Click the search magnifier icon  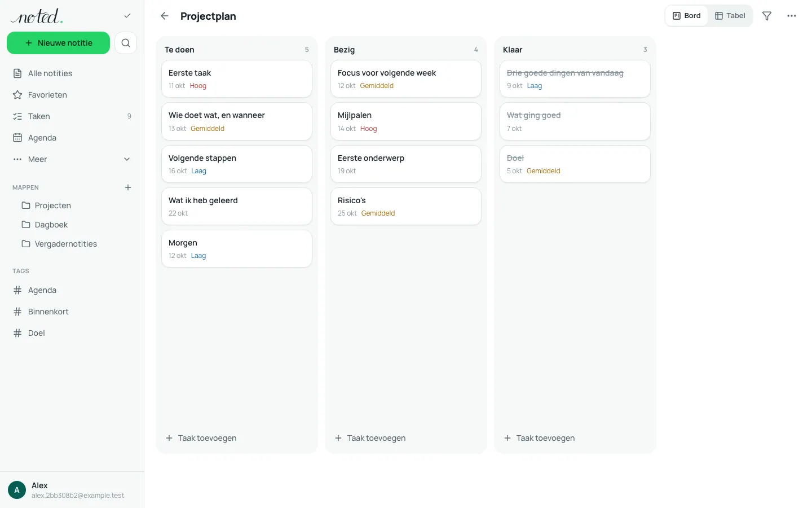click(x=126, y=43)
